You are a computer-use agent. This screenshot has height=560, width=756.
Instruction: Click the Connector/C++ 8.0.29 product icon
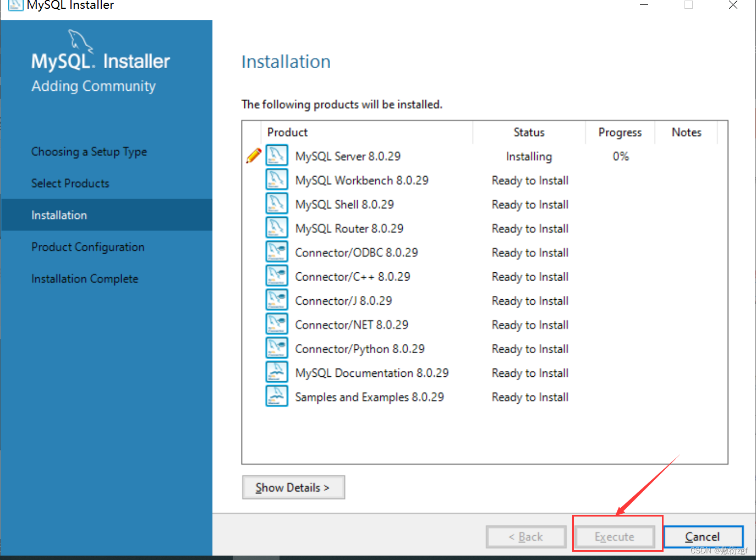[277, 277]
